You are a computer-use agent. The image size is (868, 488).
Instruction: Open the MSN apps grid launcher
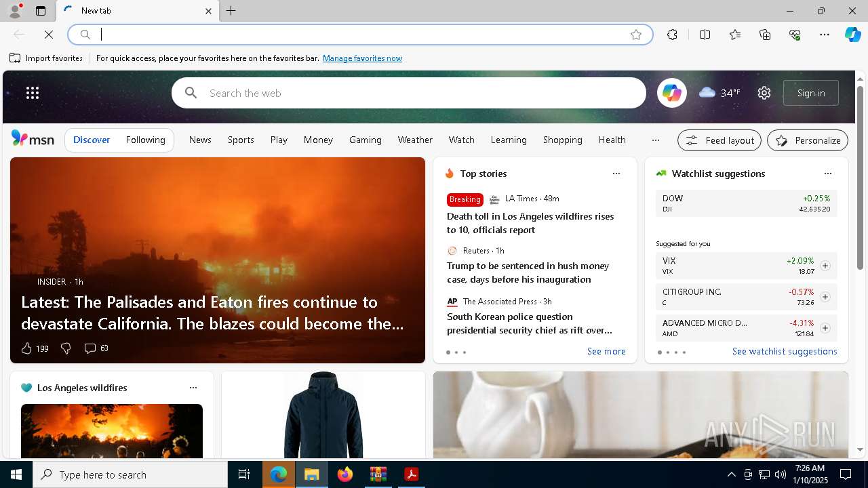(33, 93)
